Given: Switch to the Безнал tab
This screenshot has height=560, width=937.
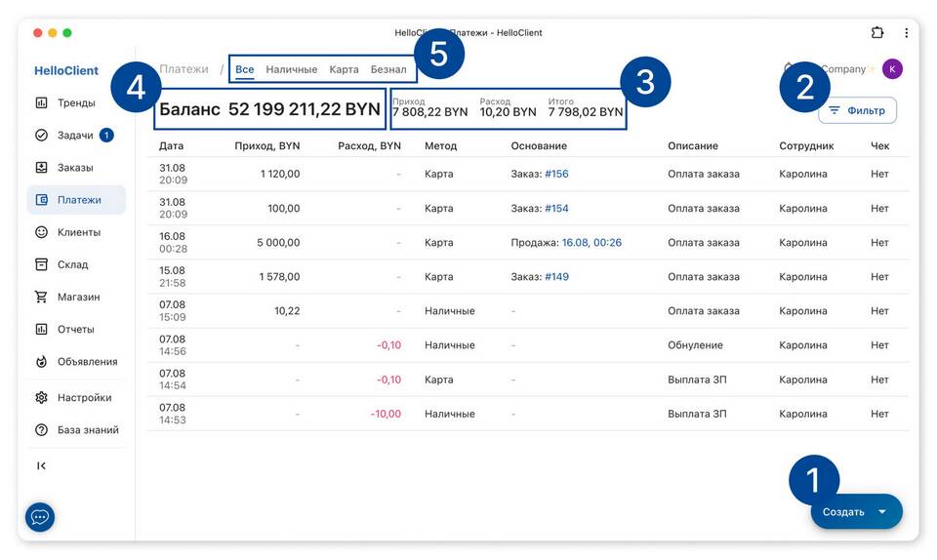Looking at the screenshot, I should pos(388,69).
